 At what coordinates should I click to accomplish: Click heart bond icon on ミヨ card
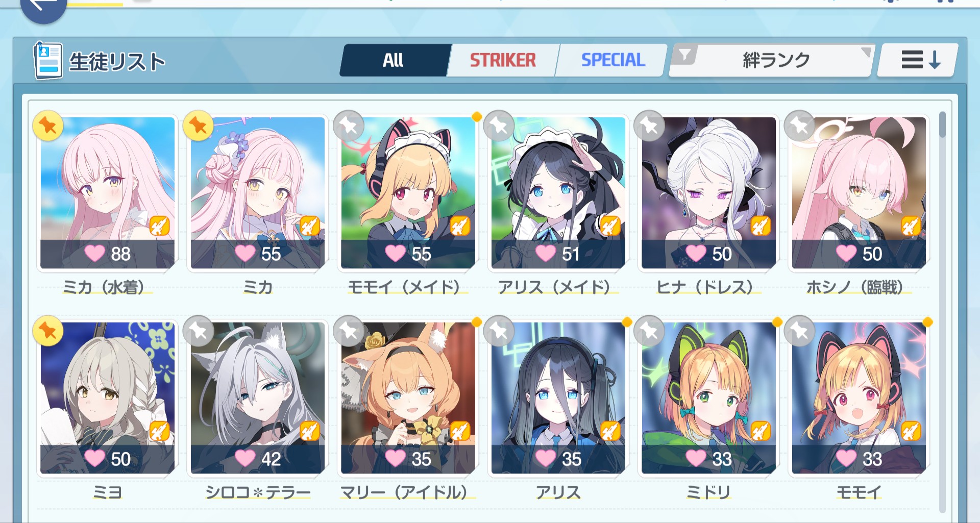coord(94,458)
